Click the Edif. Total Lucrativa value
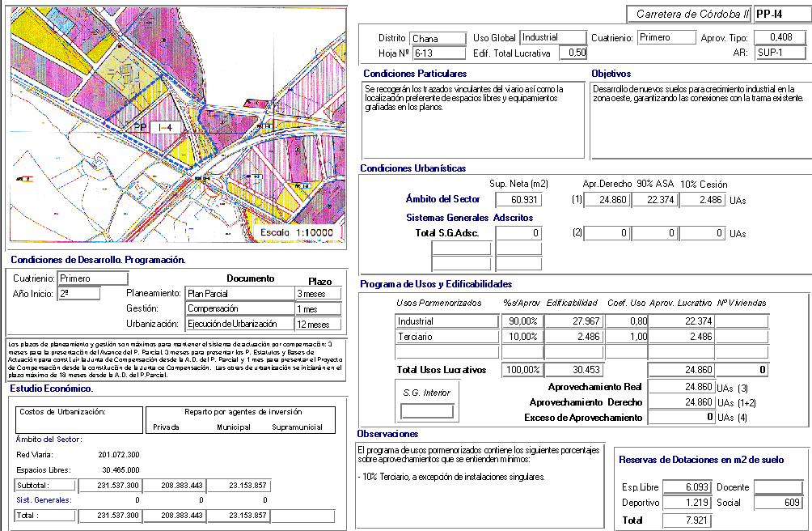 click(x=574, y=53)
